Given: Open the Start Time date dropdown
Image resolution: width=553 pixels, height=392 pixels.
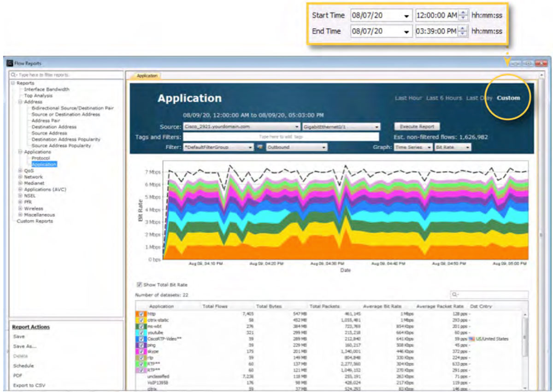Looking at the screenshot, I should coord(406,16).
